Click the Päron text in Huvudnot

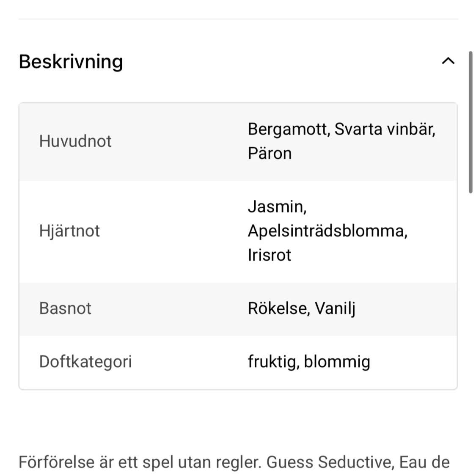tap(270, 153)
